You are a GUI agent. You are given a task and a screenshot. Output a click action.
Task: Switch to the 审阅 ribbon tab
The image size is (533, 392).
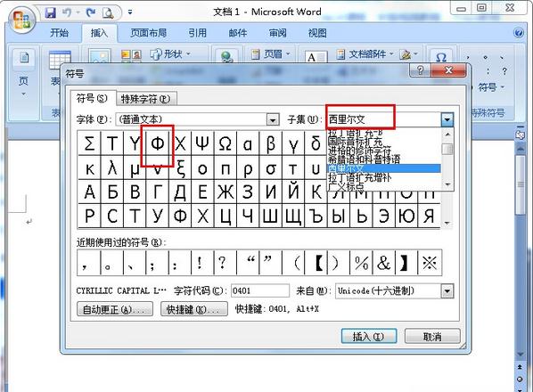tap(277, 33)
